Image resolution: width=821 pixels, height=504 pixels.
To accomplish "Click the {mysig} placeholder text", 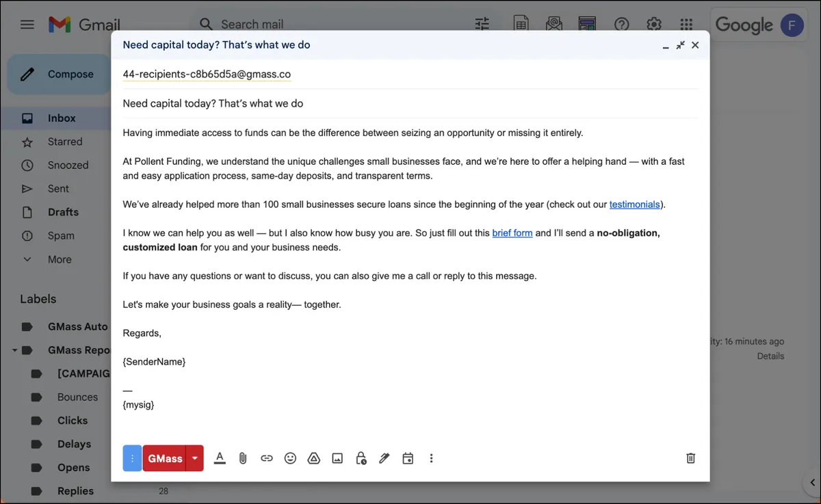I will 138,405.
